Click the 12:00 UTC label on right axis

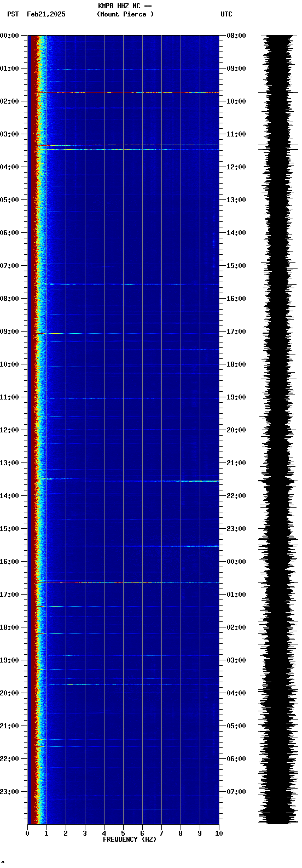(x=236, y=167)
